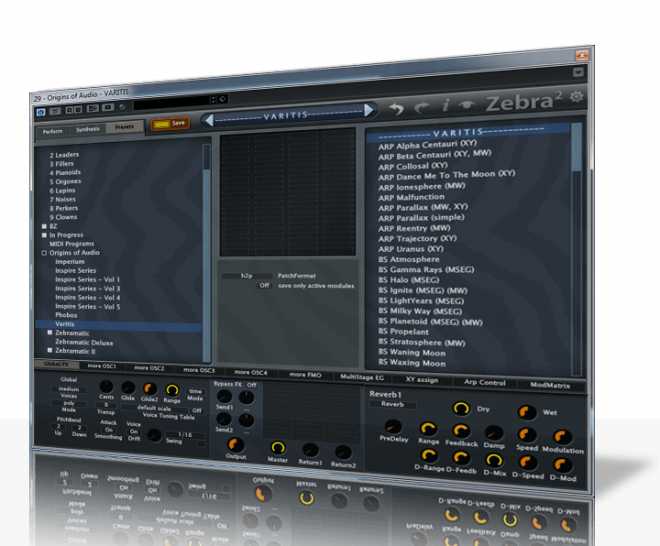This screenshot has width=660, height=546.
Task: Open the ModMatrix tab
Action: (x=550, y=385)
